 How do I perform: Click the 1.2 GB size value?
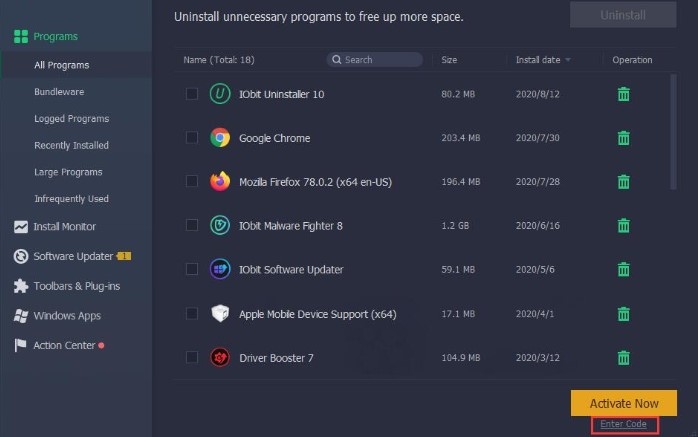455,226
